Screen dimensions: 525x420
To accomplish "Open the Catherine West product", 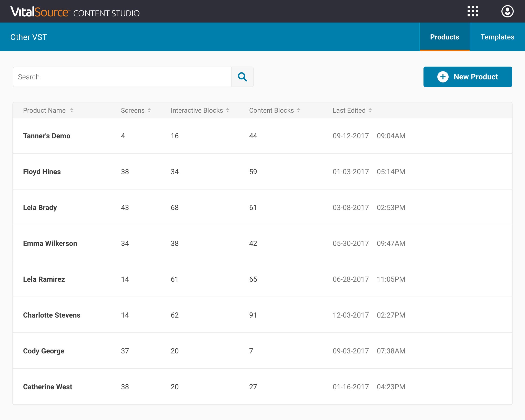I will coord(48,387).
